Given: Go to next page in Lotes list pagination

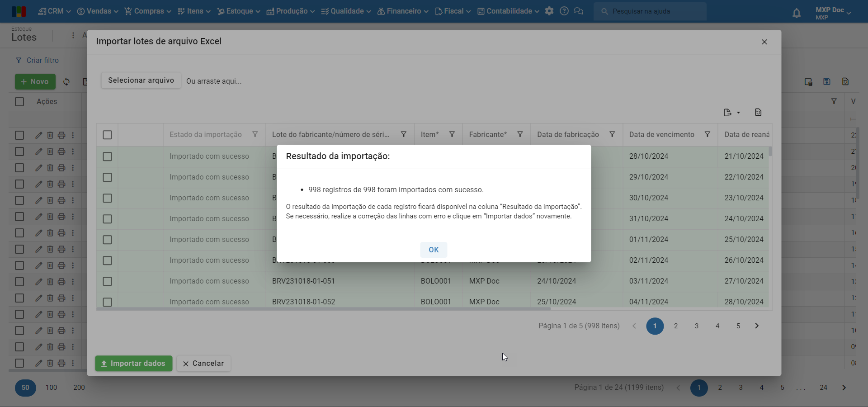Looking at the screenshot, I should pyautogui.click(x=844, y=388).
